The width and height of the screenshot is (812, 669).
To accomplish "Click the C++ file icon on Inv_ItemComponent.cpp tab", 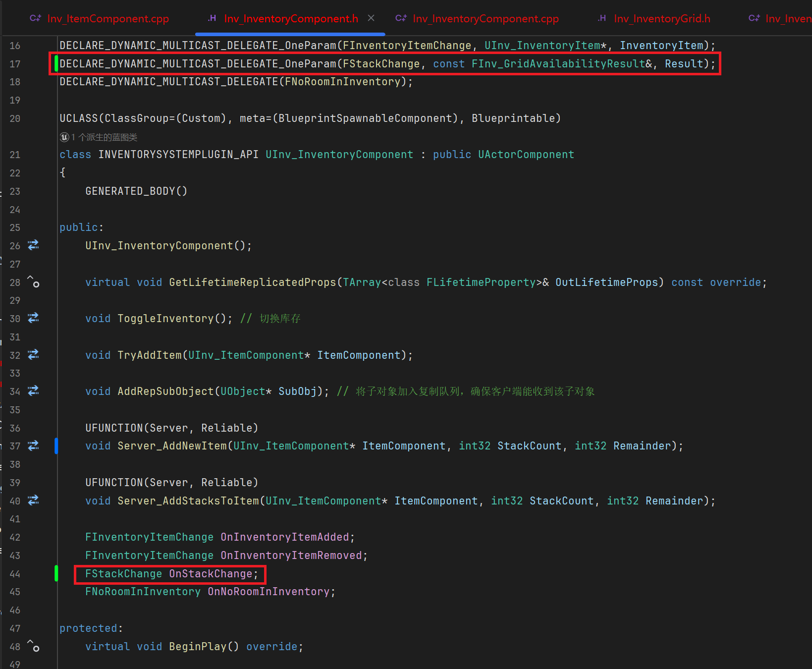I will coord(35,18).
